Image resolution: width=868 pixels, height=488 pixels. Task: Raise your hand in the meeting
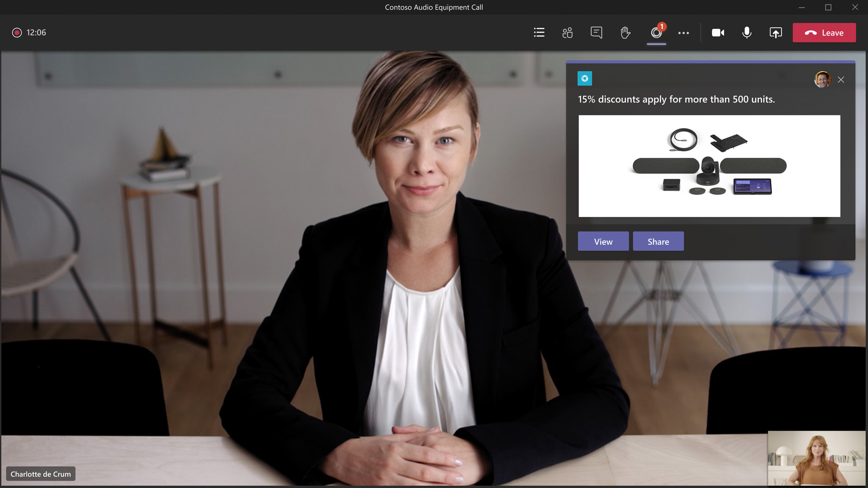coord(625,33)
